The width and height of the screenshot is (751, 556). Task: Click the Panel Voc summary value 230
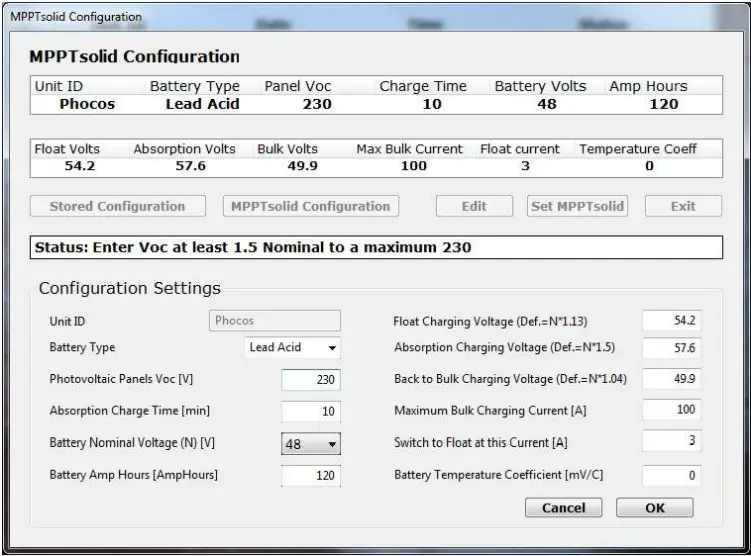317,104
